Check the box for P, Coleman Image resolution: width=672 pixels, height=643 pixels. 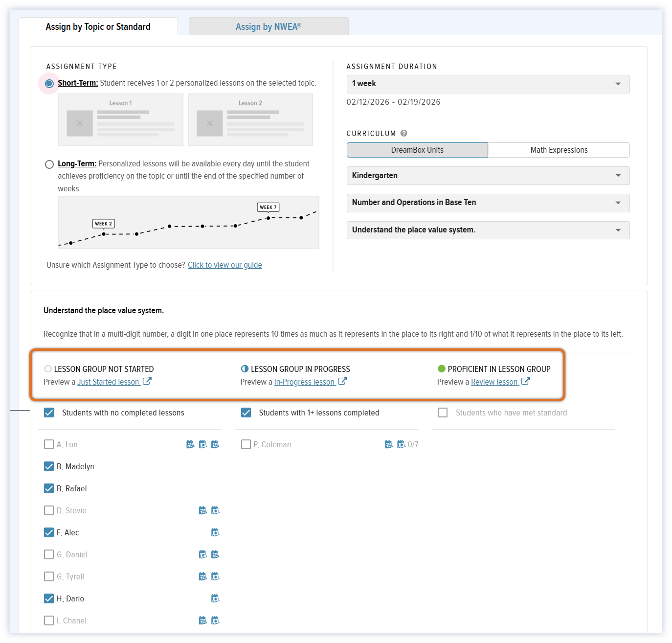point(246,444)
